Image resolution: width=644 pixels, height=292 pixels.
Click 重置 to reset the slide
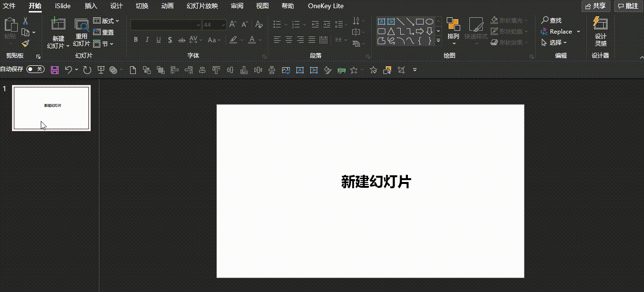click(x=104, y=32)
